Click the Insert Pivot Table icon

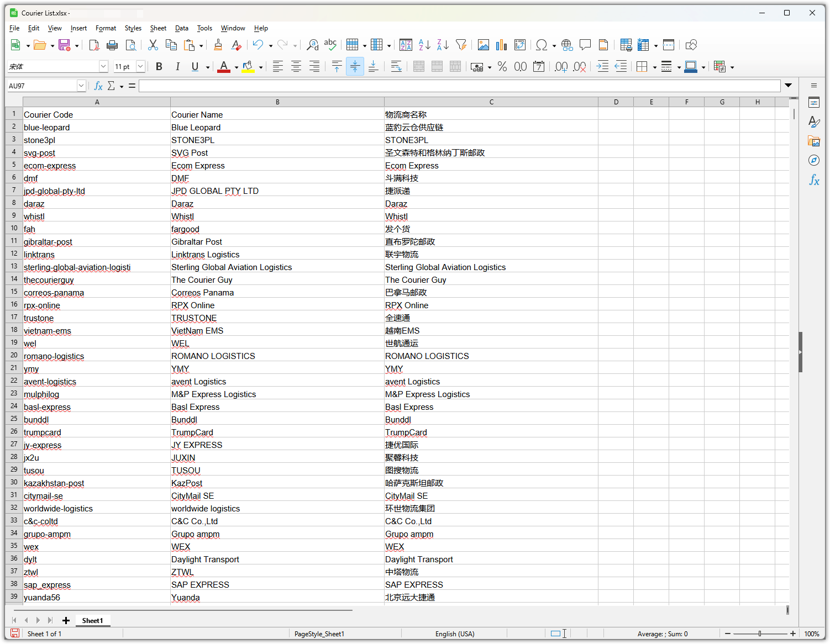click(x=520, y=45)
